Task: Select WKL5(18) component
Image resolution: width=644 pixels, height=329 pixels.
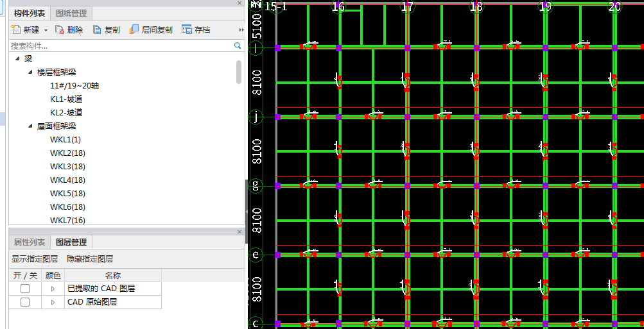Action: tap(68, 193)
